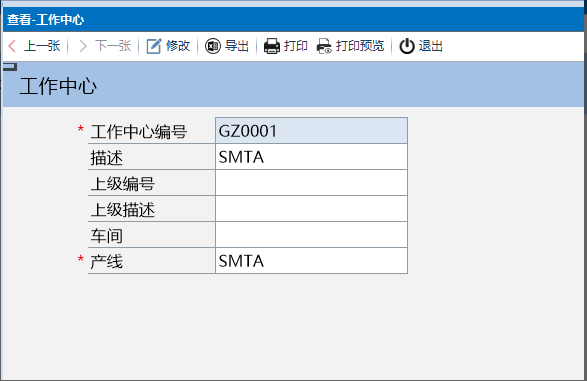Go to next record with 下一张
Screen dimensions: 587x381
(113, 46)
